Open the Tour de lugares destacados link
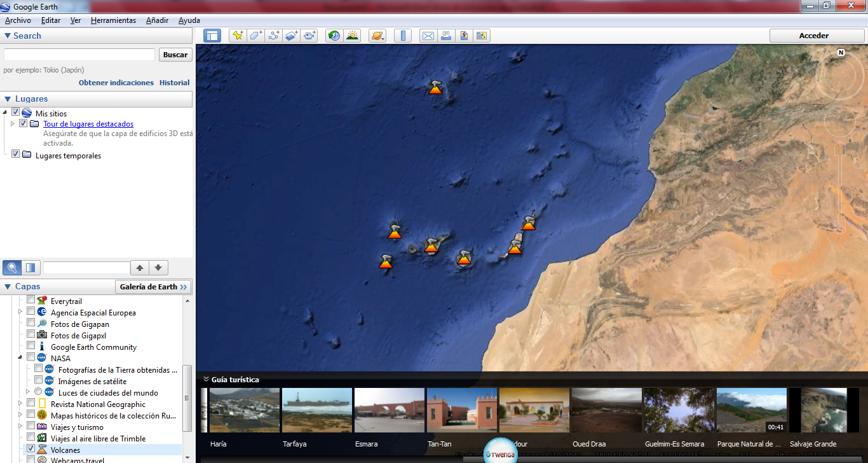The width and height of the screenshot is (868, 463). (88, 124)
